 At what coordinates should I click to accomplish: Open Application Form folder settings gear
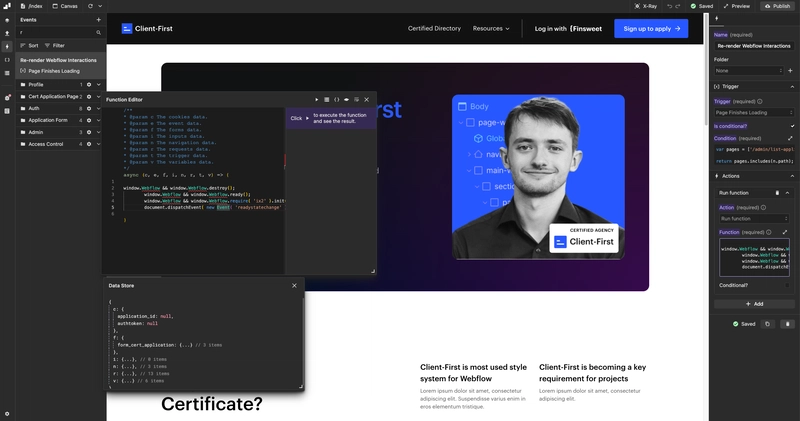89,120
